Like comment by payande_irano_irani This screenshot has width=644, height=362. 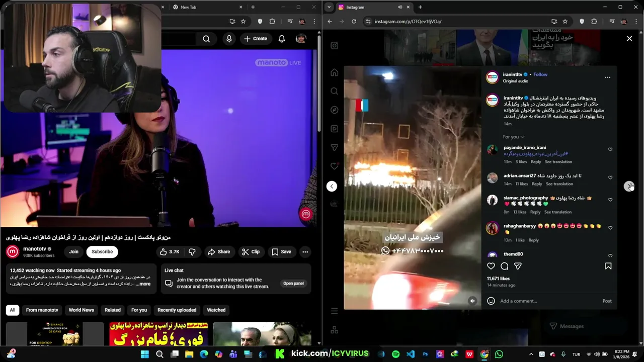pyautogui.click(x=610, y=149)
